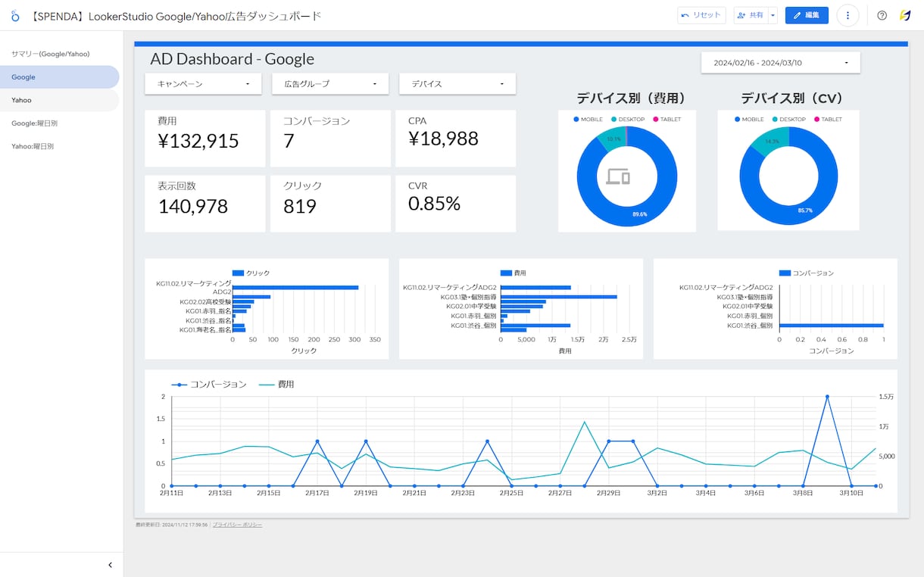Open the more options three-dot menu

click(x=848, y=15)
